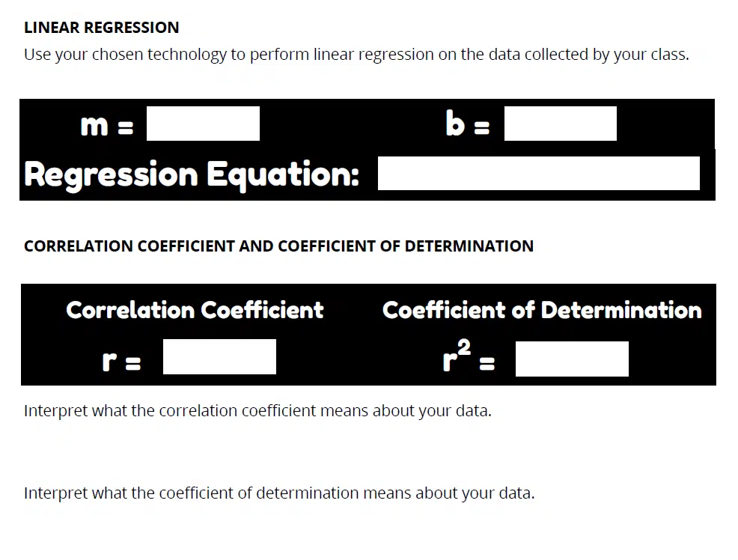Select the 'Interpret what the correlation coefficient means' prompt
738x560 pixels.
pyautogui.click(x=257, y=411)
